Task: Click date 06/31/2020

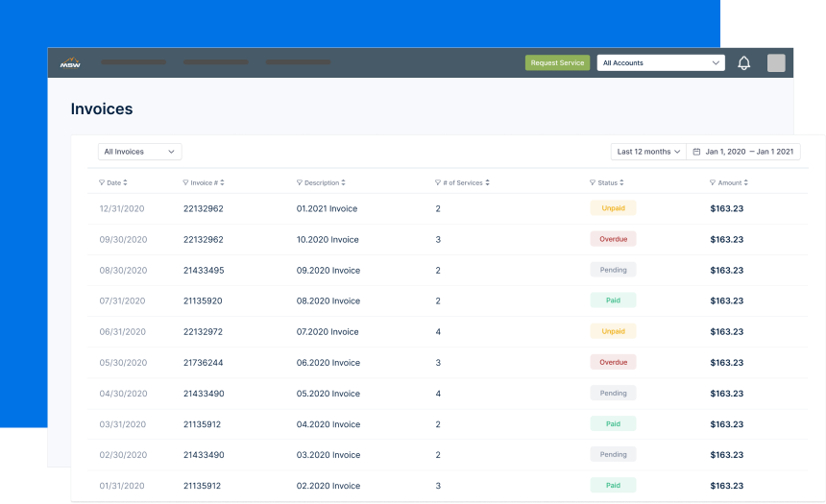Action: [x=123, y=332]
